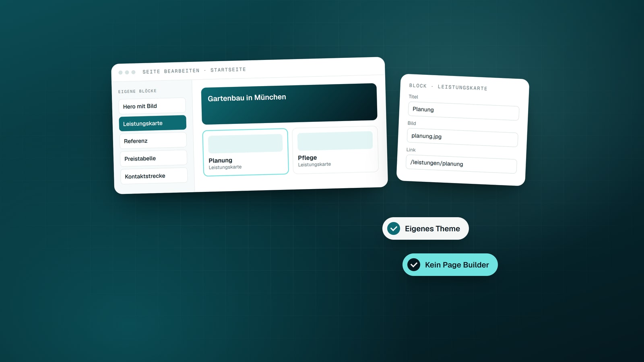Viewport: 644px width, 362px height.
Task: Click the Seite bearbeiten title text
Action: (171, 71)
